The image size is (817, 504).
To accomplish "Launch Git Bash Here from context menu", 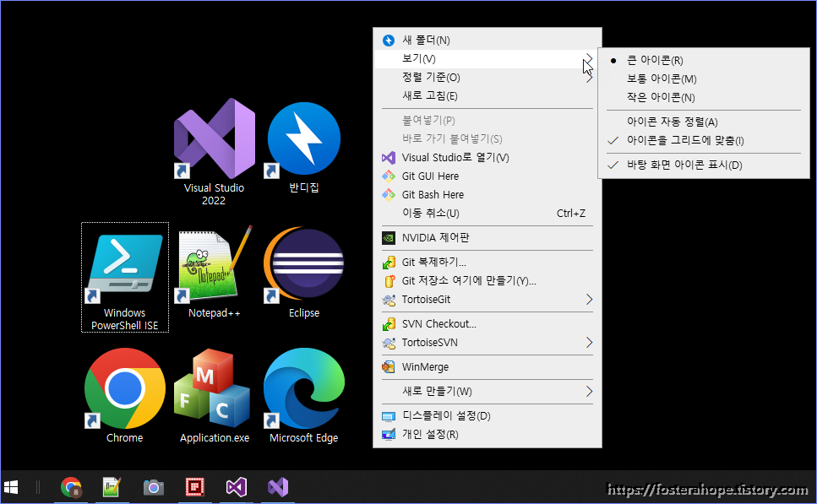I will point(487,195).
